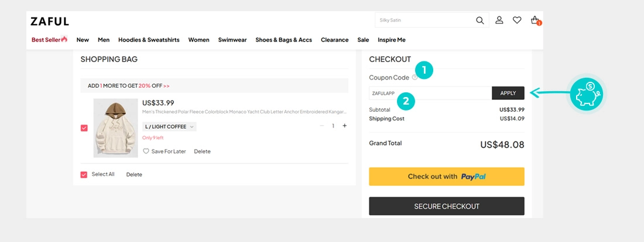Check out with PayPal button
644x242 pixels.
pyautogui.click(x=447, y=177)
